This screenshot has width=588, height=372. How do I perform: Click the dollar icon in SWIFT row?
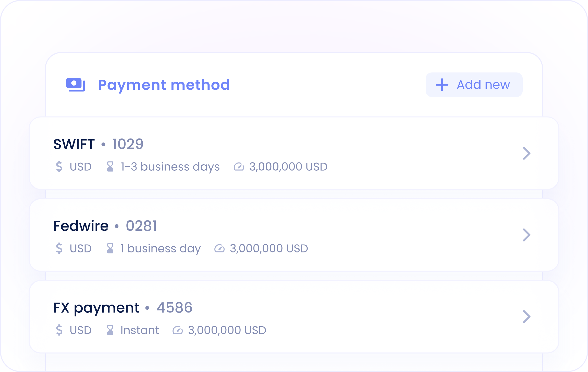click(59, 167)
